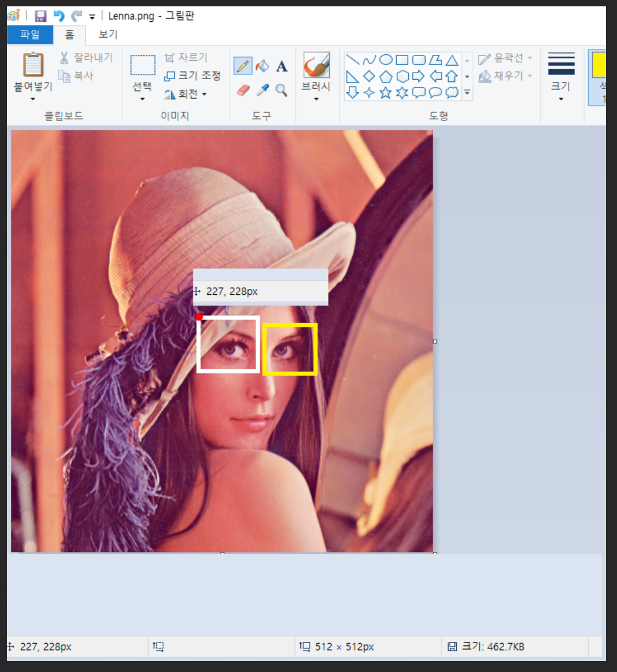Click the 잘라내기 button
The height and width of the screenshot is (672, 617).
click(87, 58)
